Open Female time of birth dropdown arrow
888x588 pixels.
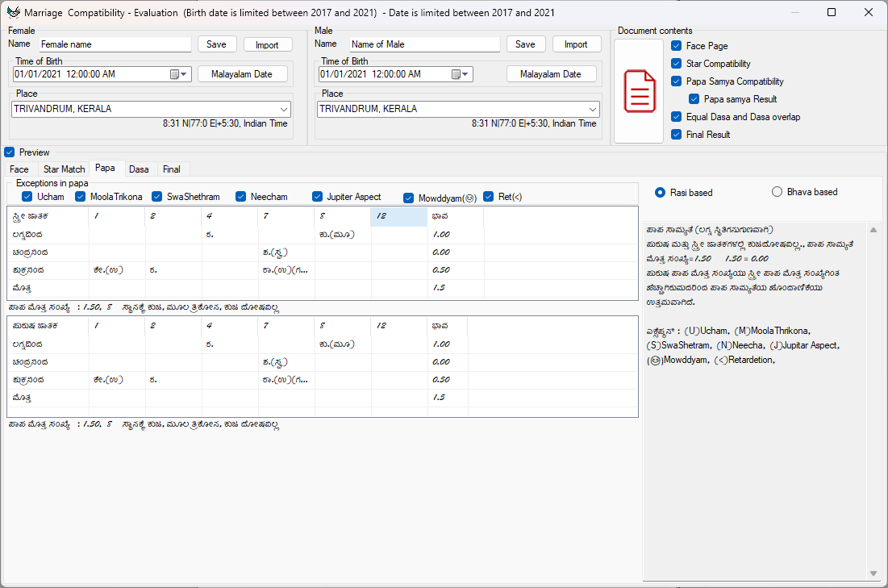point(184,74)
